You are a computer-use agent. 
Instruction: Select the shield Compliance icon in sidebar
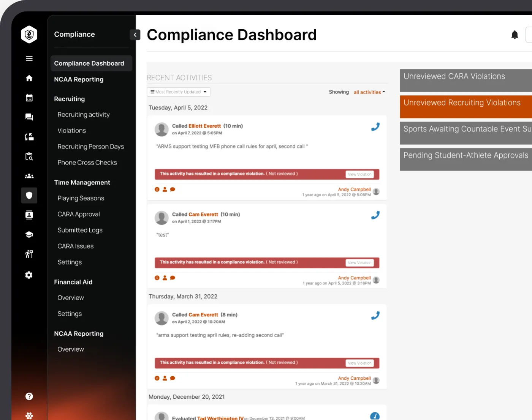29,196
